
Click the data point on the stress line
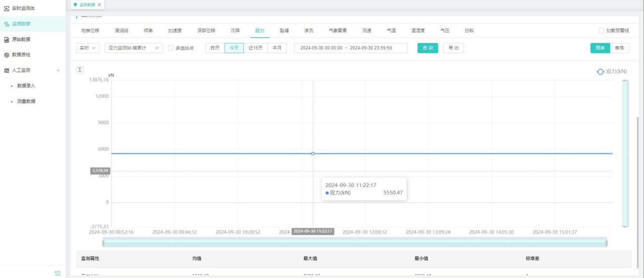point(313,153)
